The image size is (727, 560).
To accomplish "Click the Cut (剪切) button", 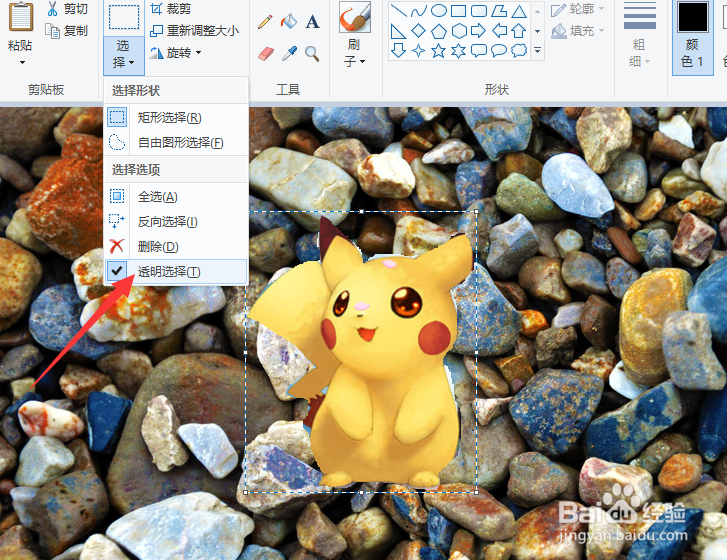I will pos(67,9).
